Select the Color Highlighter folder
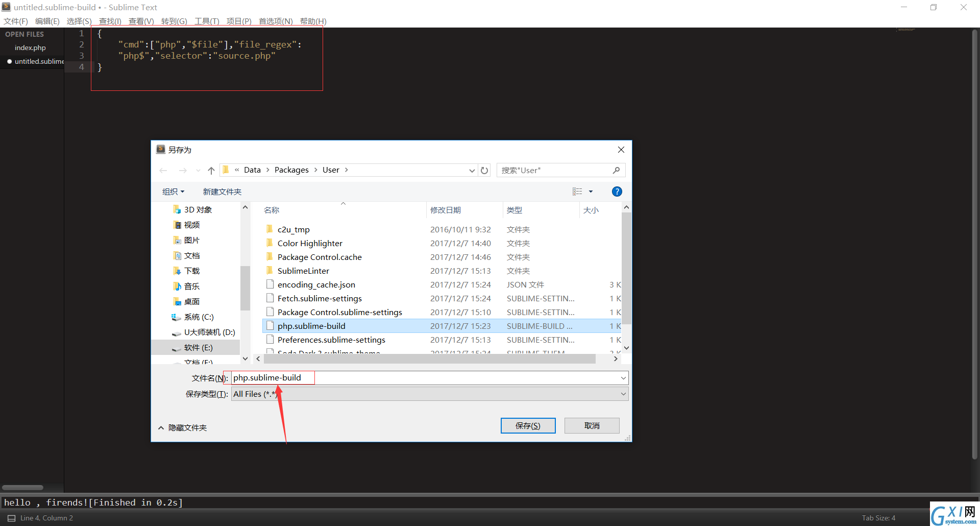 [310, 244]
